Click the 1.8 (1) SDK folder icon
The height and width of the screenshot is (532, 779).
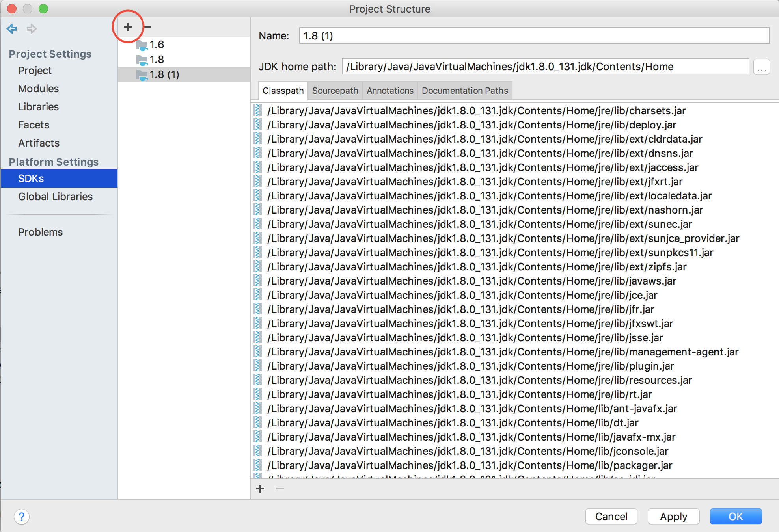click(x=142, y=75)
